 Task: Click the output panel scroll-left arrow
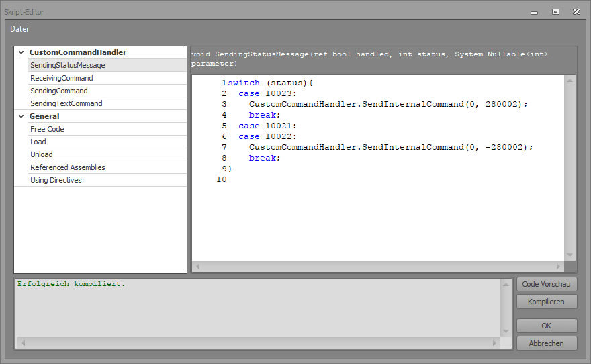[x=23, y=343]
